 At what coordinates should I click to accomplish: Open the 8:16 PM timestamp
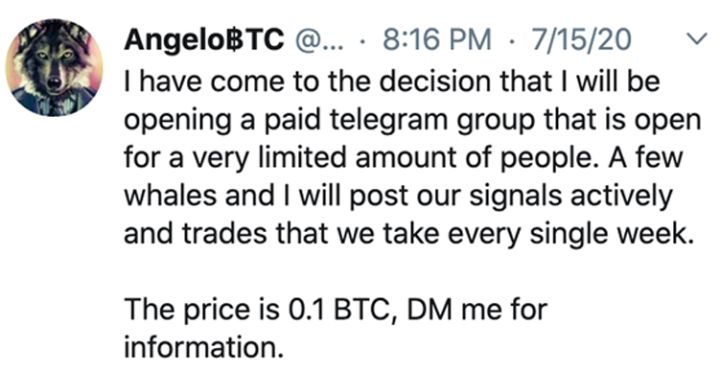pos(437,40)
